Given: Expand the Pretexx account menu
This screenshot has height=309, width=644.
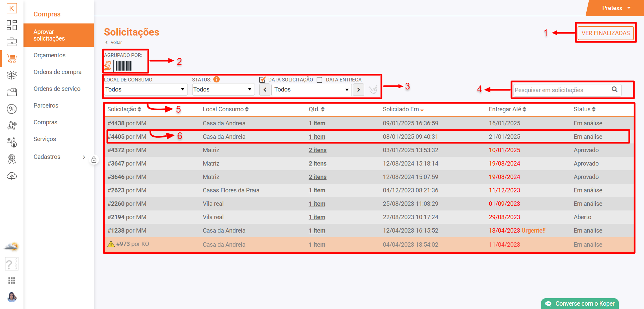Looking at the screenshot, I should point(616,8).
